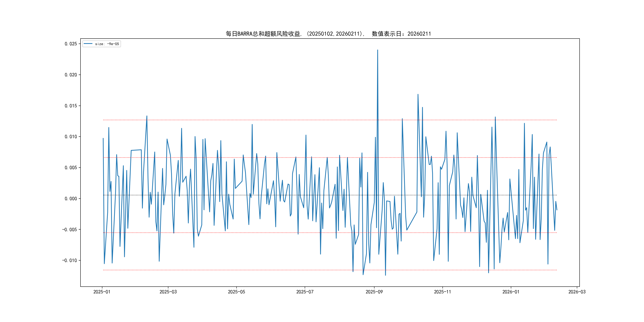The width and height of the screenshot is (644, 322).
Task: Click the -0.005 y-axis tick label
Action: (x=70, y=230)
